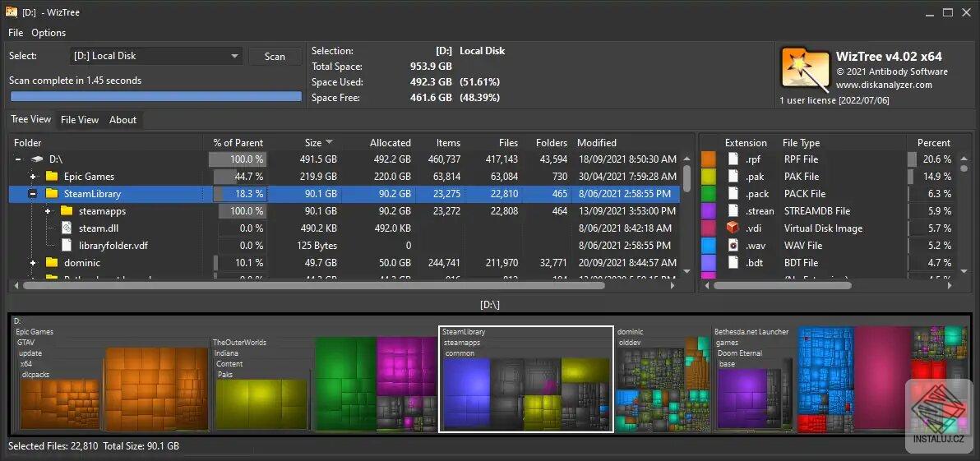Click the dominic folder icon

(52, 263)
